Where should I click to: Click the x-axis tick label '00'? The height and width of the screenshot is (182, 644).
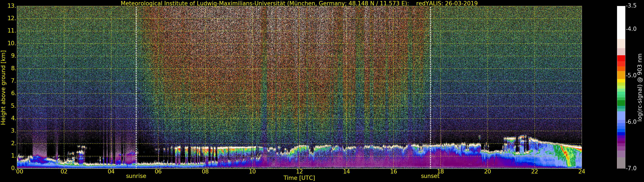tap(19, 172)
